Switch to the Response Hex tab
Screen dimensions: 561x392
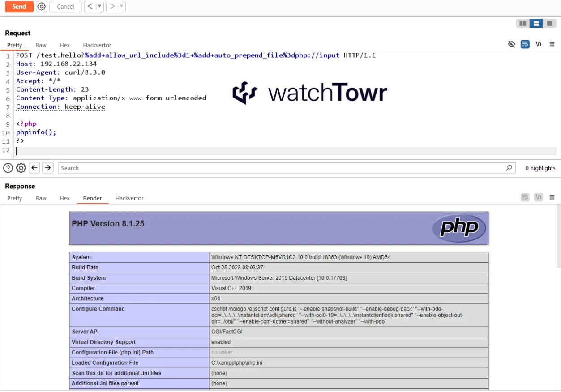(x=65, y=198)
